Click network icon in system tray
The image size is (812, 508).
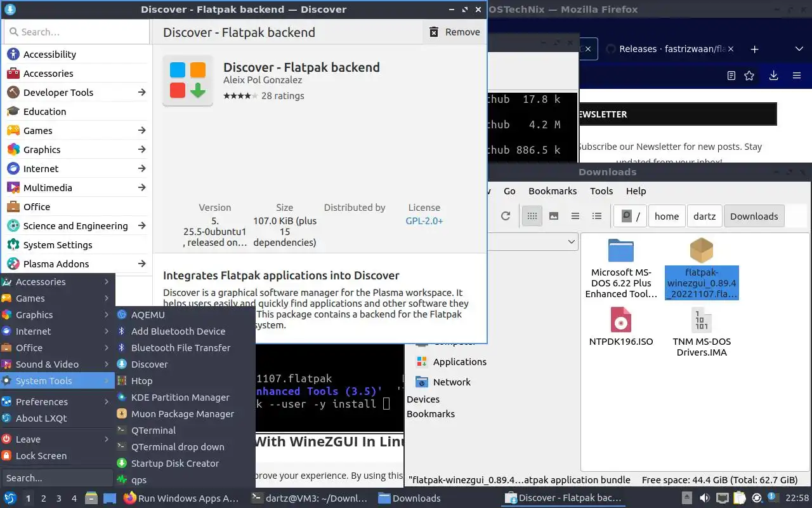pos(722,498)
